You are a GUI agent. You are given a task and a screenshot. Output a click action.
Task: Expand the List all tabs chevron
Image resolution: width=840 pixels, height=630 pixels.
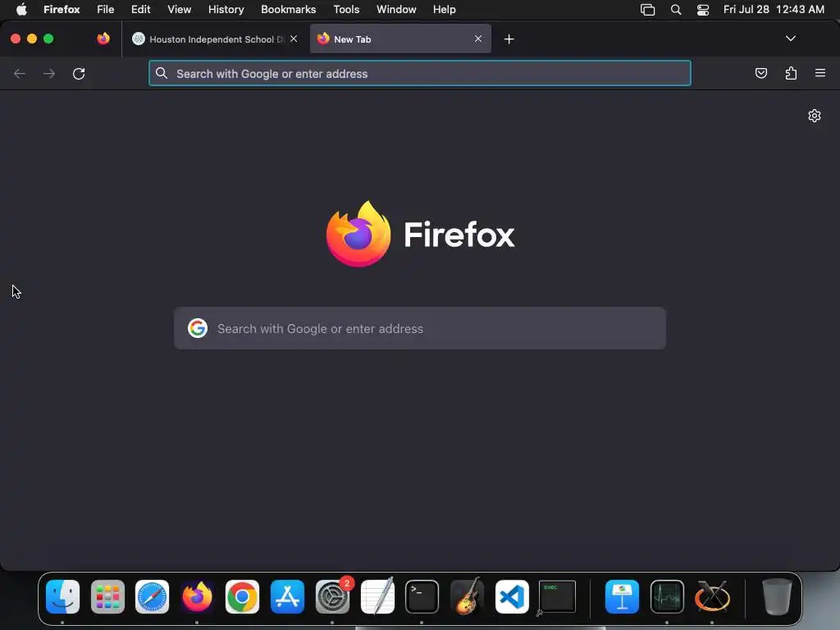pyautogui.click(x=790, y=39)
